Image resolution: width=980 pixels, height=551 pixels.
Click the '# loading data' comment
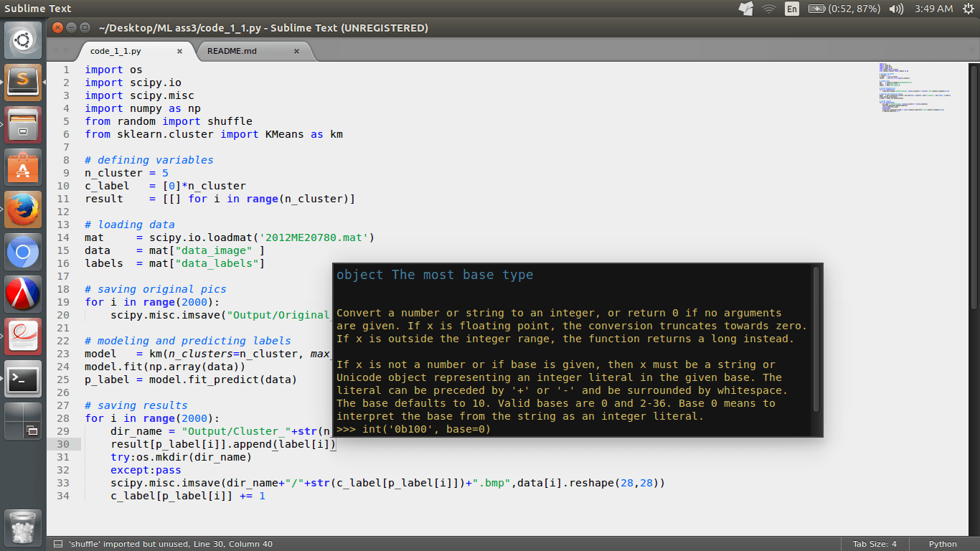click(130, 225)
